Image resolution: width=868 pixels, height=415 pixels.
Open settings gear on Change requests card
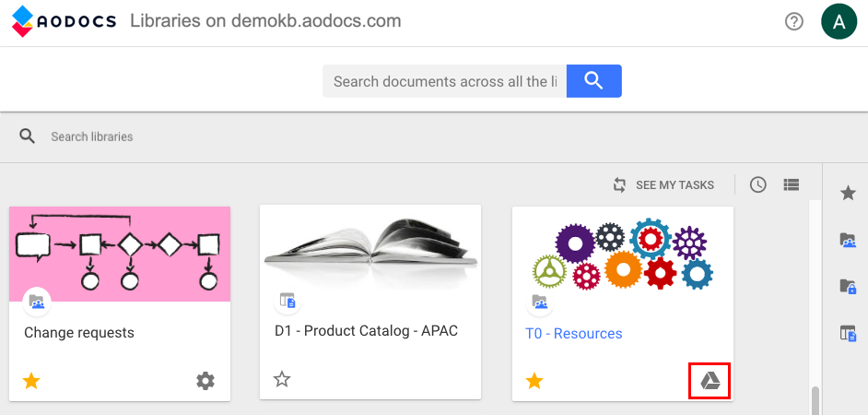coord(205,381)
